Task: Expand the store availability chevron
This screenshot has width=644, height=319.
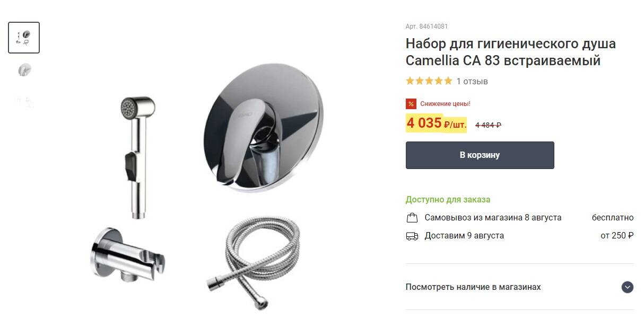Action: [x=628, y=287]
